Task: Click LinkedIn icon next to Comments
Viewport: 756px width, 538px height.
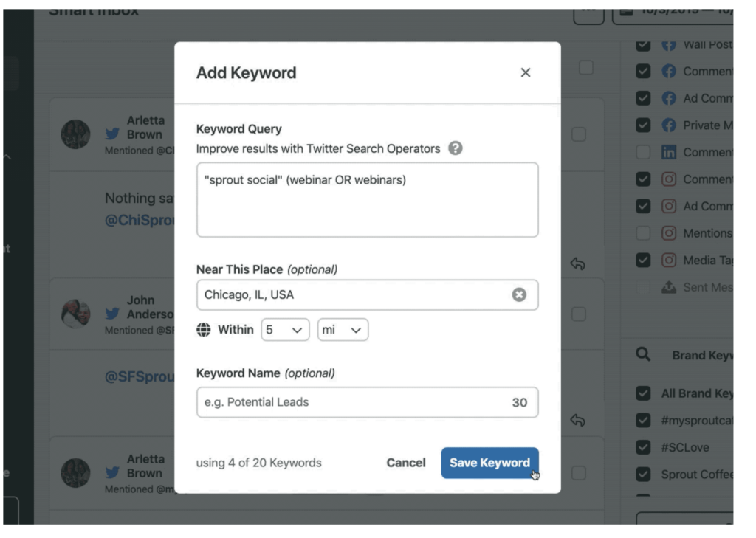Action: 668,152
